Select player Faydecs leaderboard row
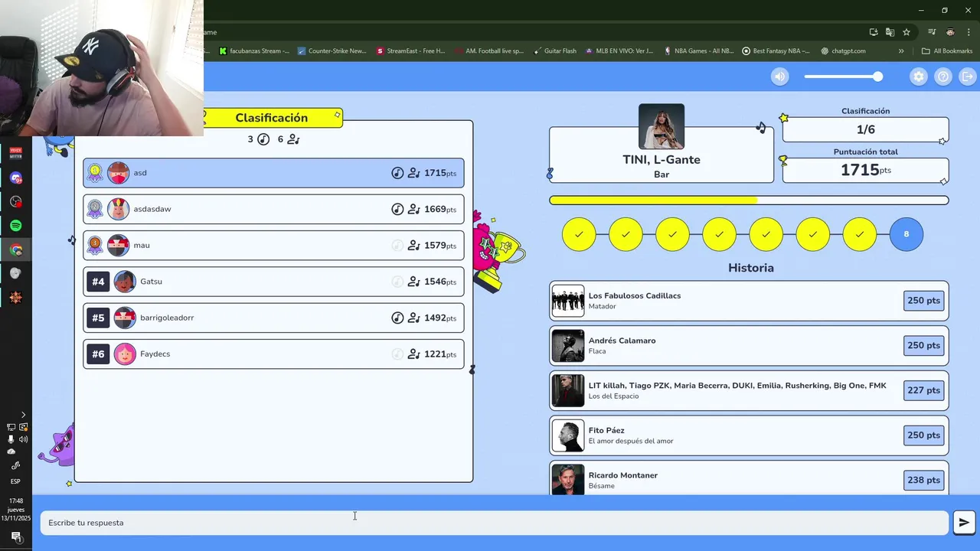This screenshot has width=980, height=551. (273, 354)
